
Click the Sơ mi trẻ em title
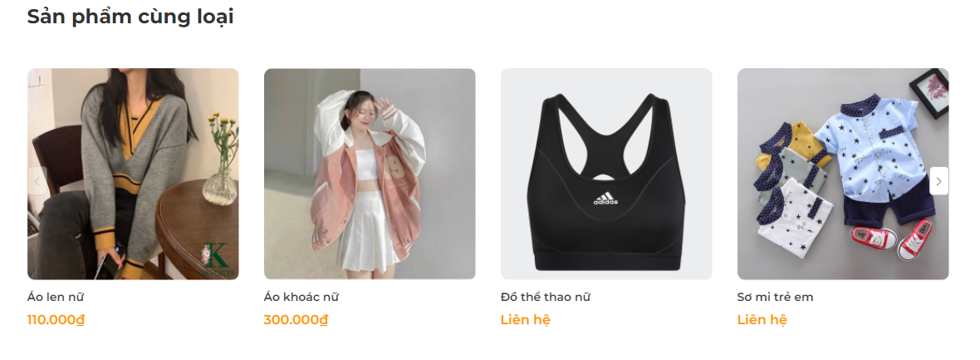pos(775,297)
